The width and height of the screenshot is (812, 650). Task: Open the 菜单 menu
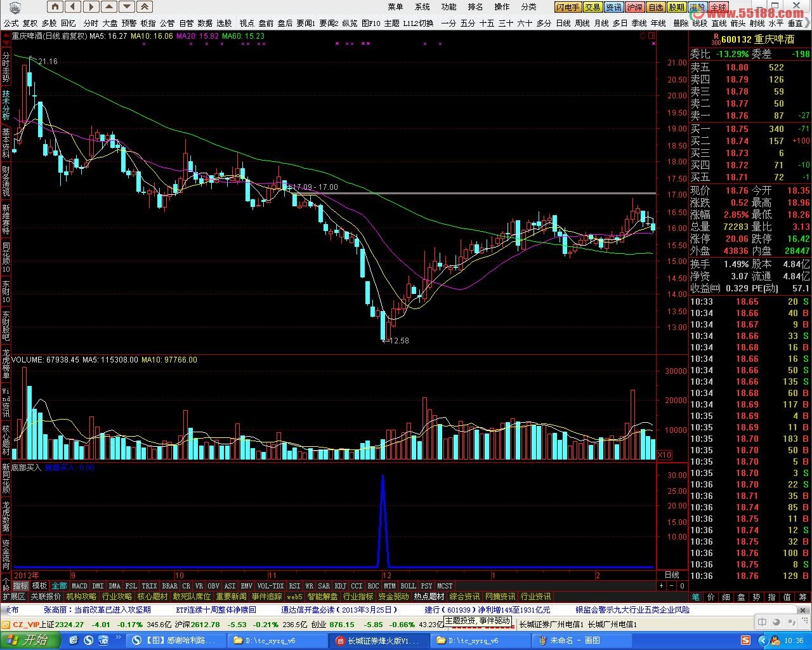point(395,7)
